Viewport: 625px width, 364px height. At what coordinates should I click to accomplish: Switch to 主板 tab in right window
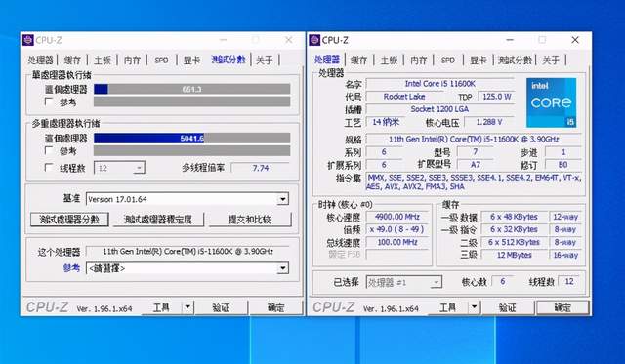pos(389,61)
